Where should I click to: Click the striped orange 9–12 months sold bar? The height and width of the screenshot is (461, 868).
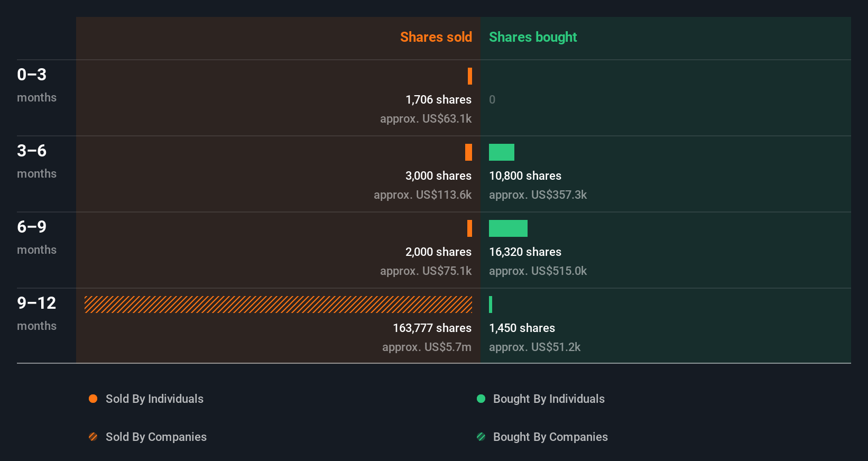pyautogui.click(x=278, y=305)
